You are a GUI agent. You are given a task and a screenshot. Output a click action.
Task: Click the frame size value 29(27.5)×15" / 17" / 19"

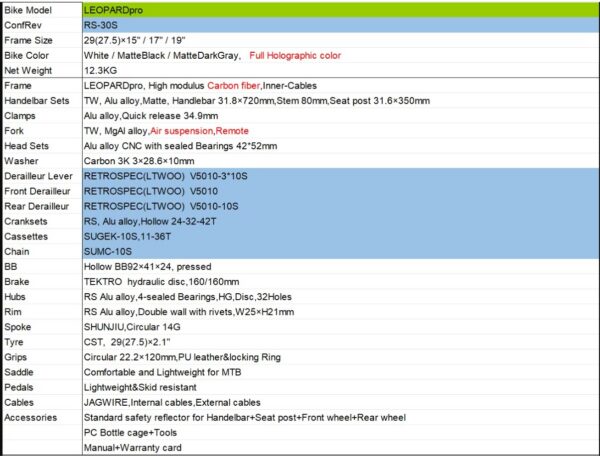coord(135,40)
